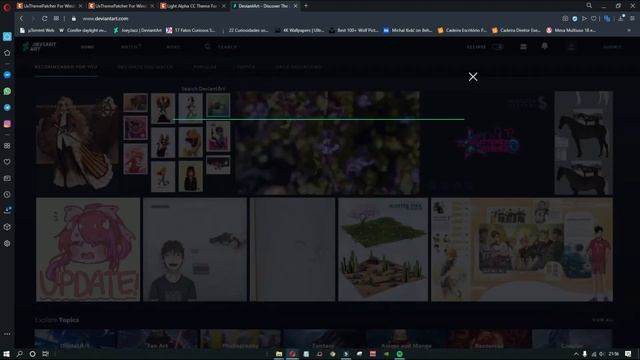640x360 pixels.
Task: Open Instagram in the Opera sidebar
Action: coord(7,124)
